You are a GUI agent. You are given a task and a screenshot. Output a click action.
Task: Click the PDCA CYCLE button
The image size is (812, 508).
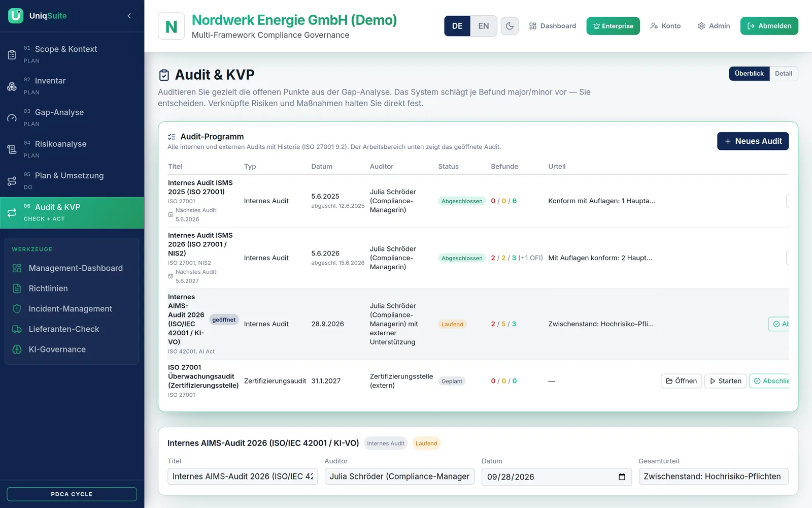tap(72, 494)
